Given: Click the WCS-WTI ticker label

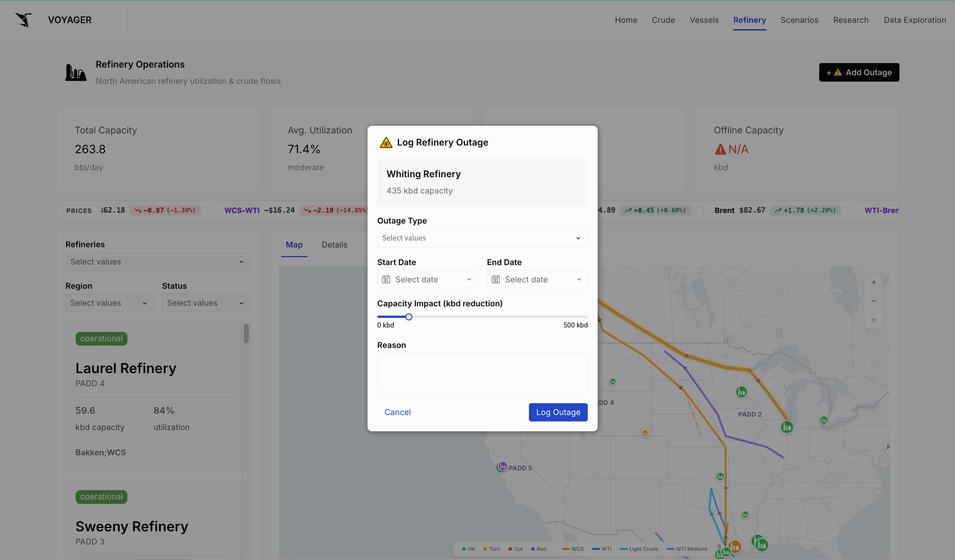Looking at the screenshot, I should 242,210.
